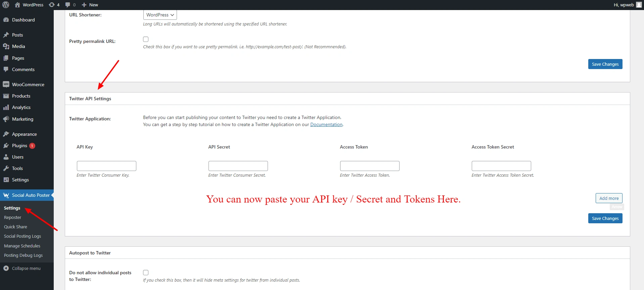644x290 pixels.
Task: Open Posting Debug Logs
Action: [23, 255]
